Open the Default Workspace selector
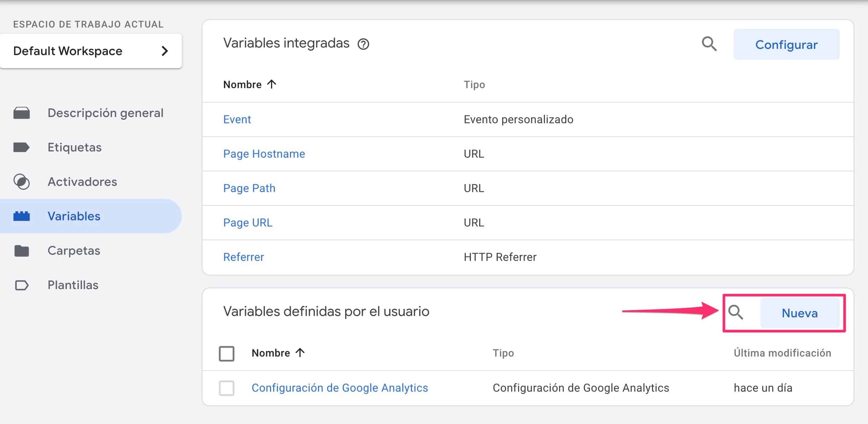This screenshot has height=424, width=868. [x=91, y=51]
